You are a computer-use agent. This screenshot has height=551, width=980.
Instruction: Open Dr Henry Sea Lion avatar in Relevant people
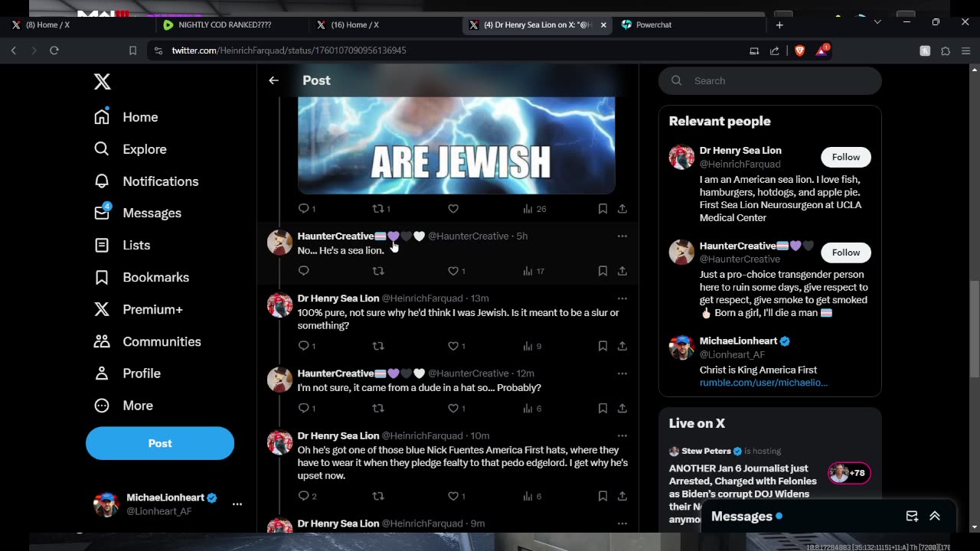pos(681,157)
